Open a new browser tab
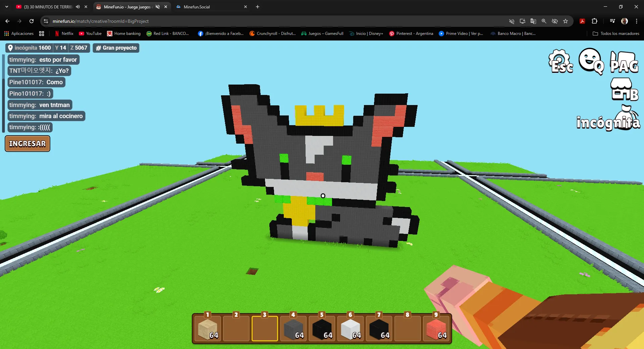The width and height of the screenshot is (644, 349). tap(258, 7)
